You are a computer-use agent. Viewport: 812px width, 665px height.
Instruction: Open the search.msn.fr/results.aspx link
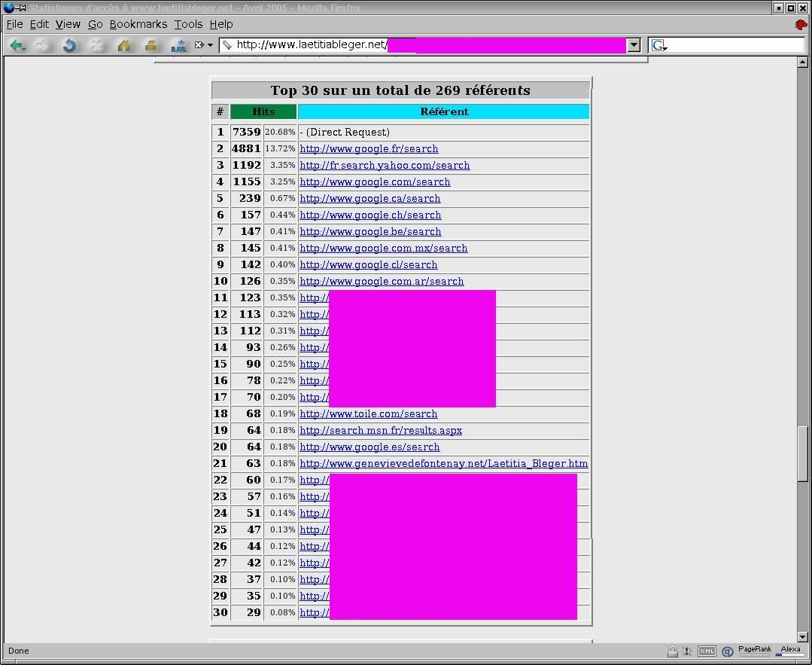click(x=381, y=431)
